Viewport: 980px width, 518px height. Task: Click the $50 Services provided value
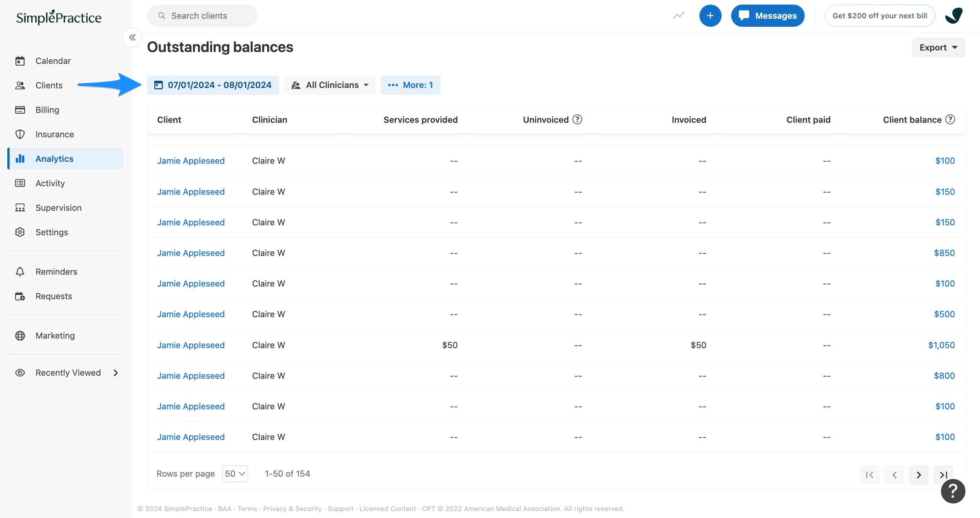click(x=450, y=345)
